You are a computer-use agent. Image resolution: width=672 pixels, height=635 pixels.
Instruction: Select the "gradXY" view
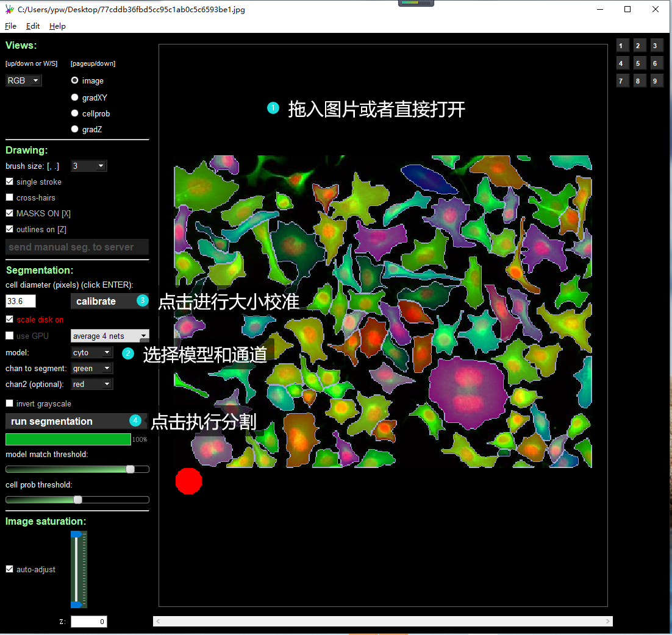coord(74,97)
